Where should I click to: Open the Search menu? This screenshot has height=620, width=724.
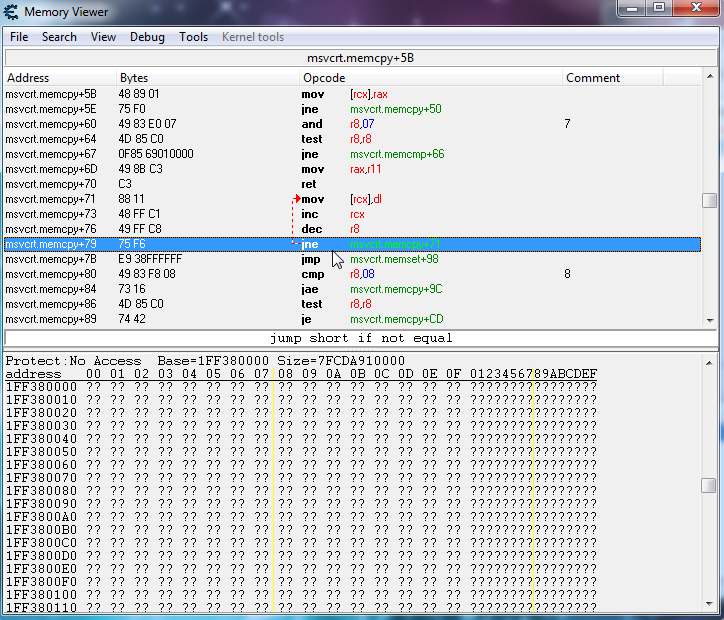[59, 37]
